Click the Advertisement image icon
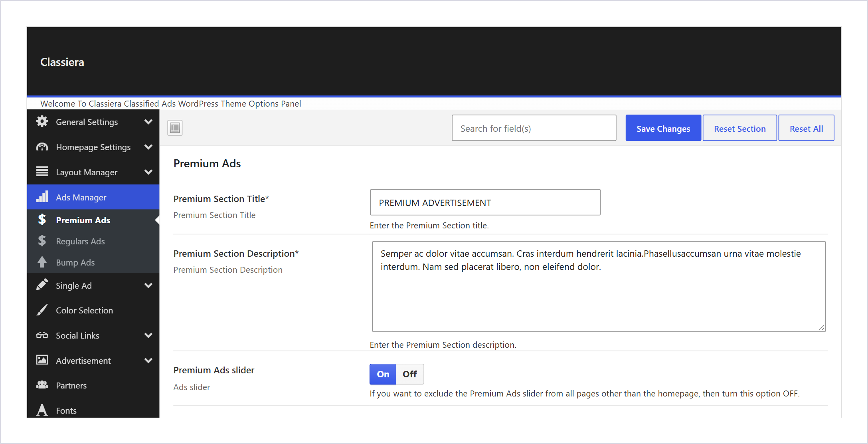The image size is (868, 444). tap(42, 360)
